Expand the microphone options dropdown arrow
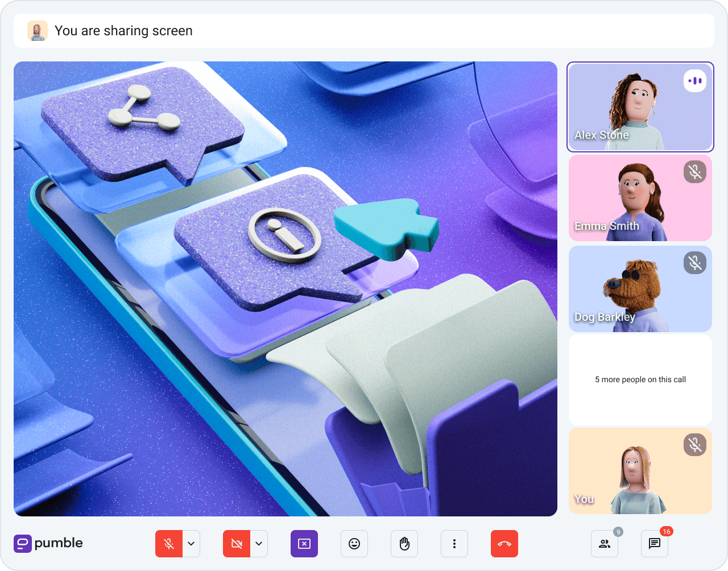 [x=191, y=544]
